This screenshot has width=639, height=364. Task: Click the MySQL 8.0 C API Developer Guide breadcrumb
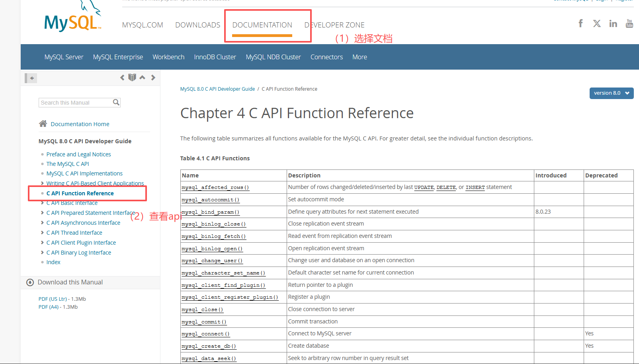(x=217, y=89)
